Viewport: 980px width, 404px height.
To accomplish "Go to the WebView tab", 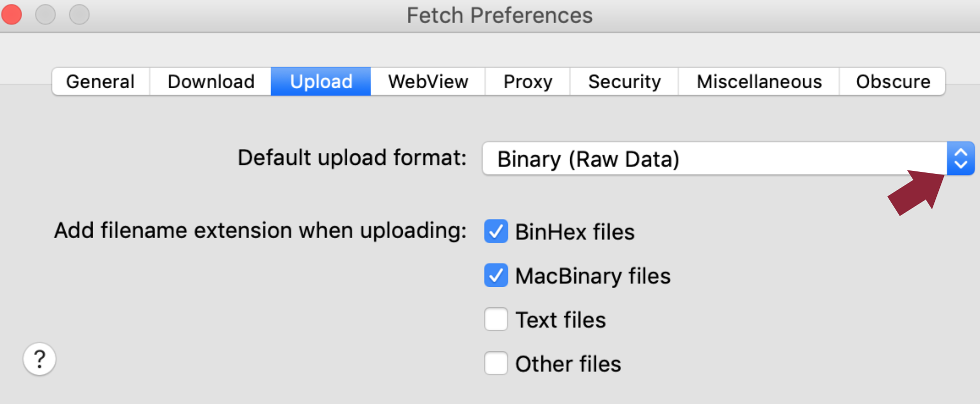I will point(428,81).
